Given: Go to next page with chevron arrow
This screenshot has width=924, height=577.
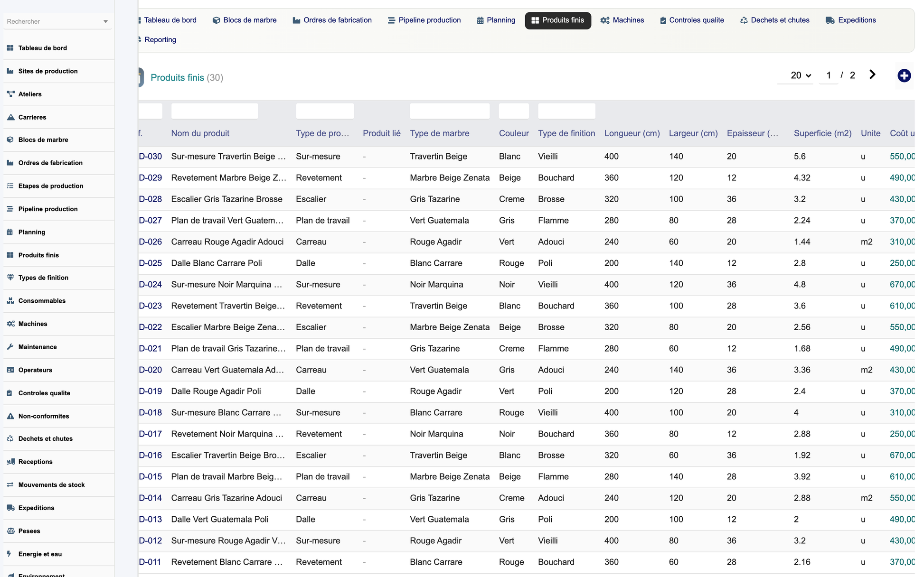Looking at the screenshot, I should point(872,74).
